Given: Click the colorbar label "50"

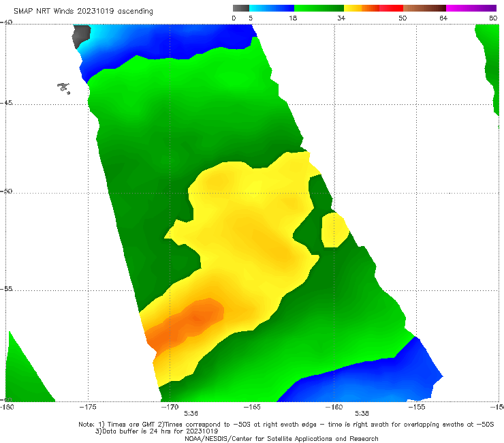Looking at the screenshot, I should click(x=403, y=18).
